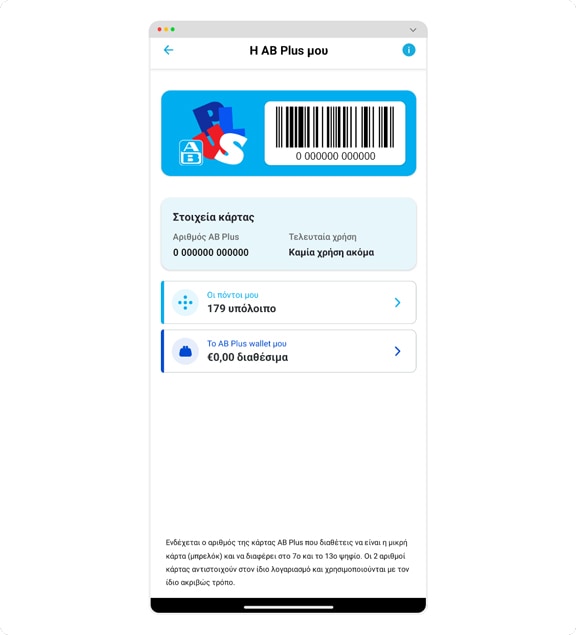The image size is (576, 635).
Task: Click the Η AB Plus μου title
Action: click(x=288, y=51)
